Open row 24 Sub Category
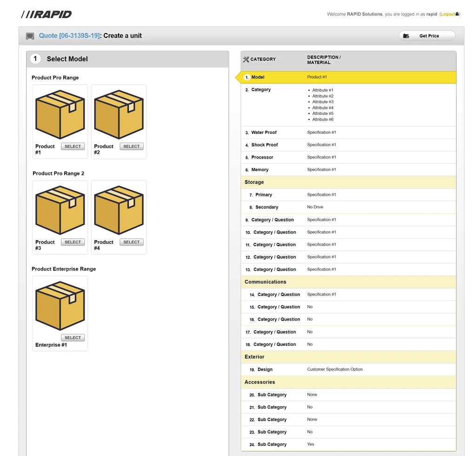This screenshot has height=456, width=476. pos(348,444)
